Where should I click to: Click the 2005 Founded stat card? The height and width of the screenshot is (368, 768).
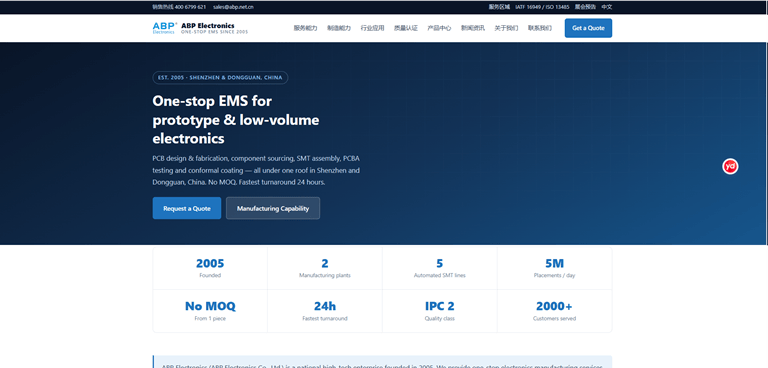tap(210, 268)
